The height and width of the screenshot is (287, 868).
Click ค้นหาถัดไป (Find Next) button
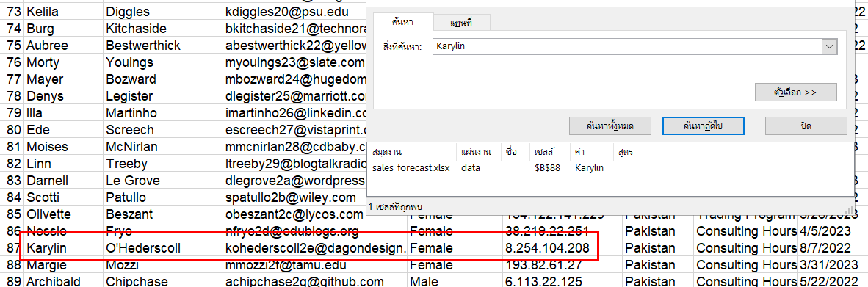[x=703, y=126]
